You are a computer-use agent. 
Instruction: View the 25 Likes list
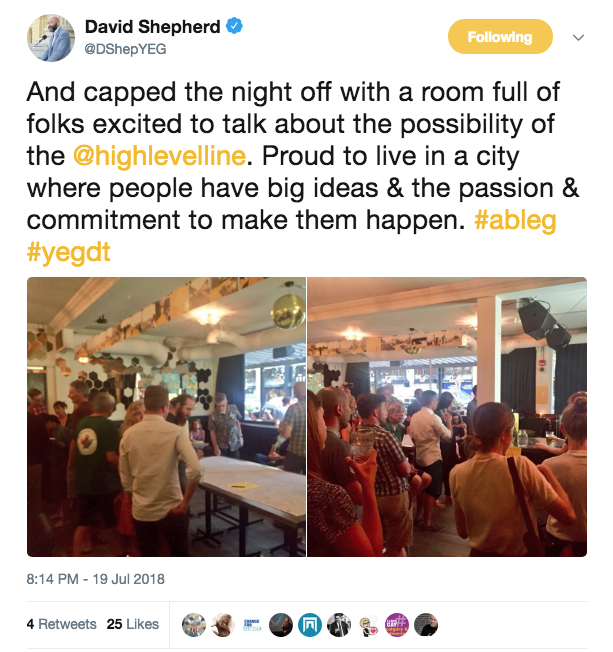[x=133, y=624]
